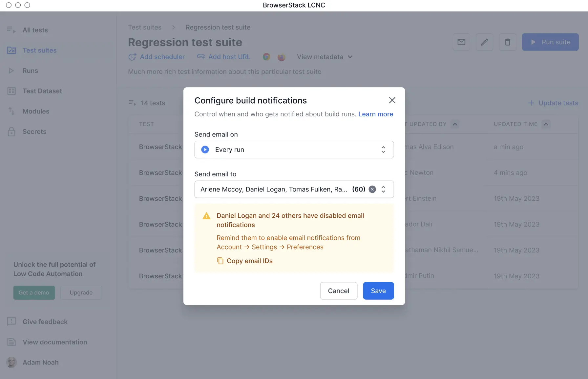This screenshot has width=588, height=379.
Task: Sort by the Updated Time column
Action: [546, 124]
